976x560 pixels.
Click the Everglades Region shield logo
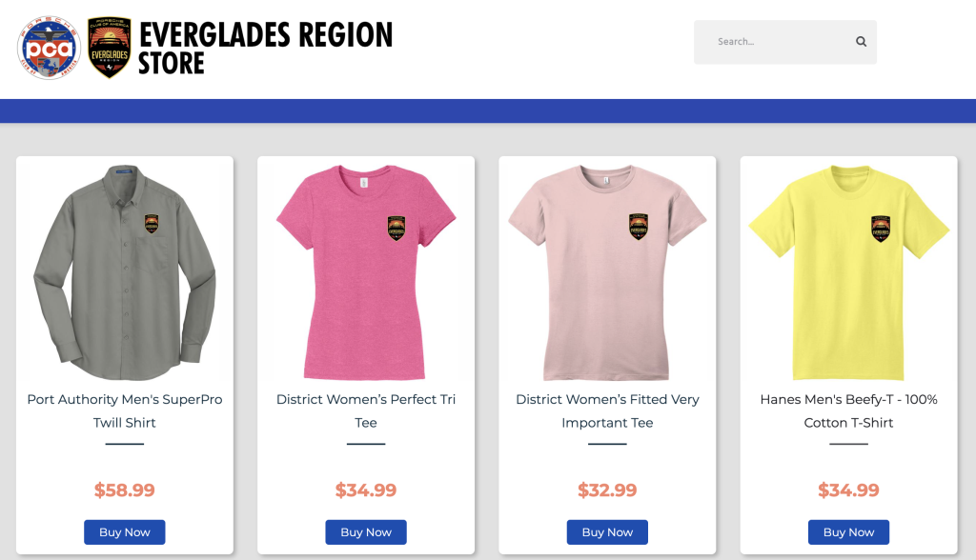(110, 48)
